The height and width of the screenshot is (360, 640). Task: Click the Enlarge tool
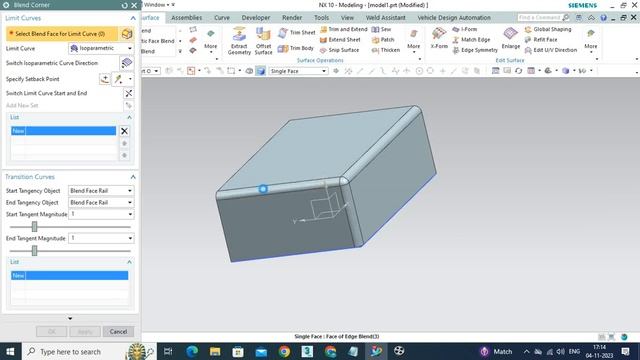click(x=511, y=38)
